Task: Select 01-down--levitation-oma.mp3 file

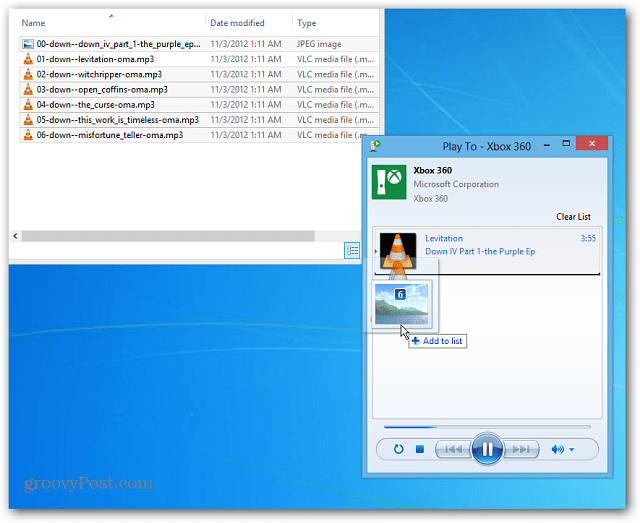Action: pos(199,59)
